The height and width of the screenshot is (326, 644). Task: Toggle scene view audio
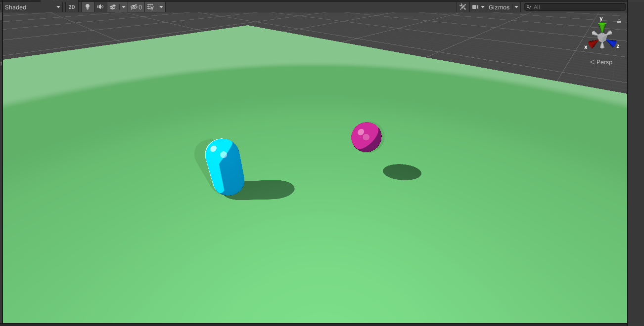[x=100, y=7]
